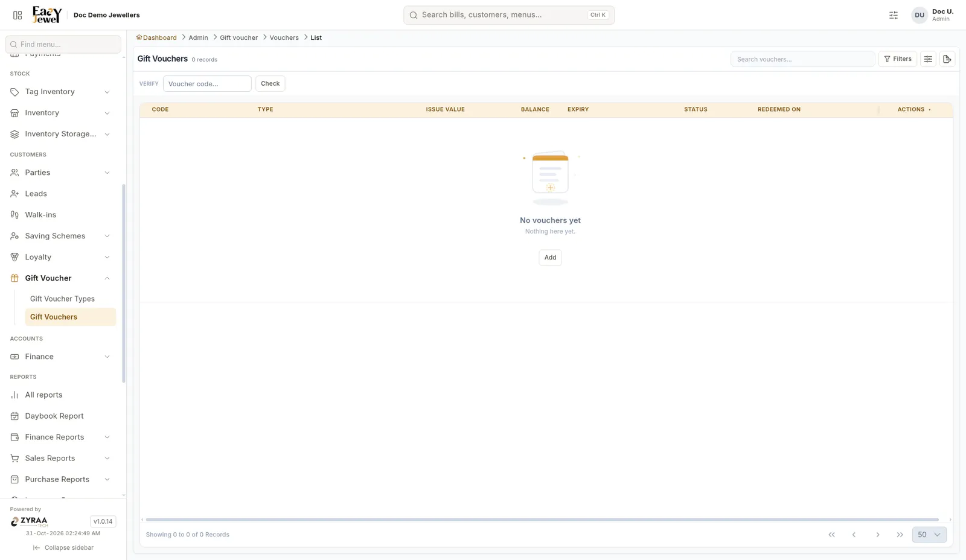966x560 pixels.
Task: Sort by the Code column header
Action: (x=160, y=110)
